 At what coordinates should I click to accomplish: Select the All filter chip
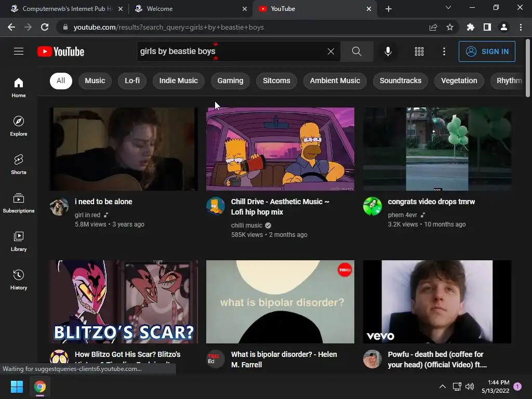pyautogui.click(x=61, y=81)
